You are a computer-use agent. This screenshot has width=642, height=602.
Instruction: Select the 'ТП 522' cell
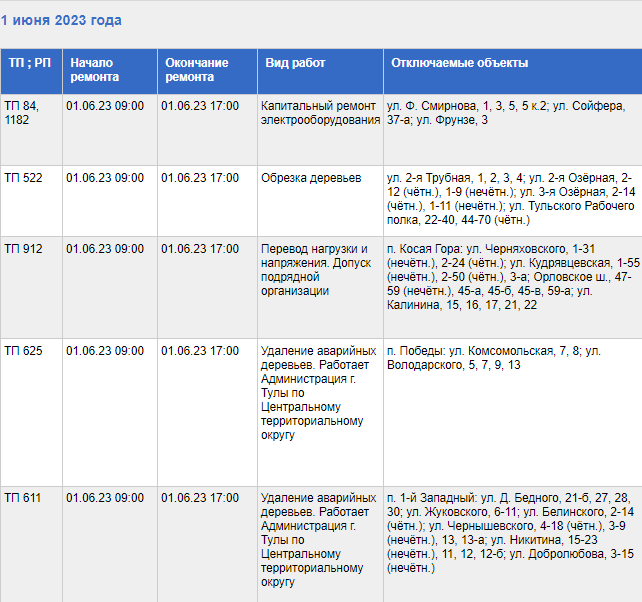(32, 201)
